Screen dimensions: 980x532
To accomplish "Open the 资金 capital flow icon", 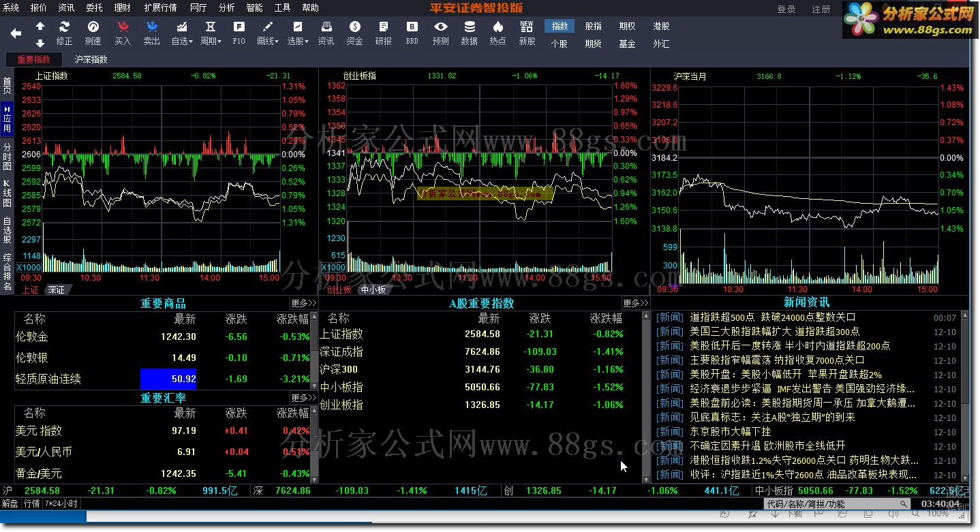I will click(x=354, y=33).
